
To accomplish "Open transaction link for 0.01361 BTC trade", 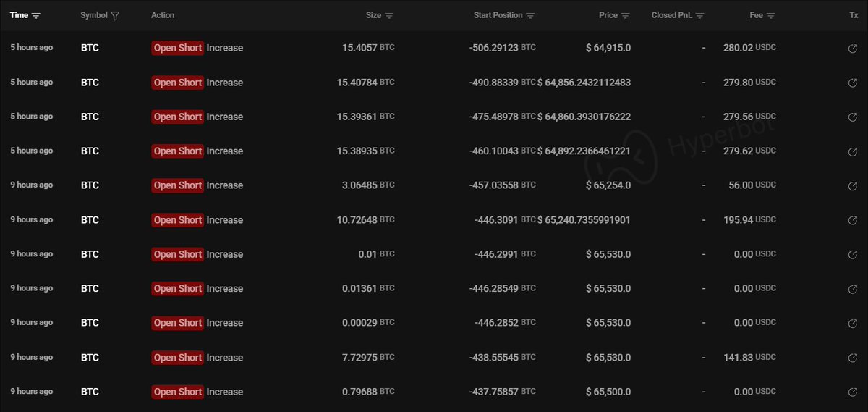I will click(x=853, y=289).
